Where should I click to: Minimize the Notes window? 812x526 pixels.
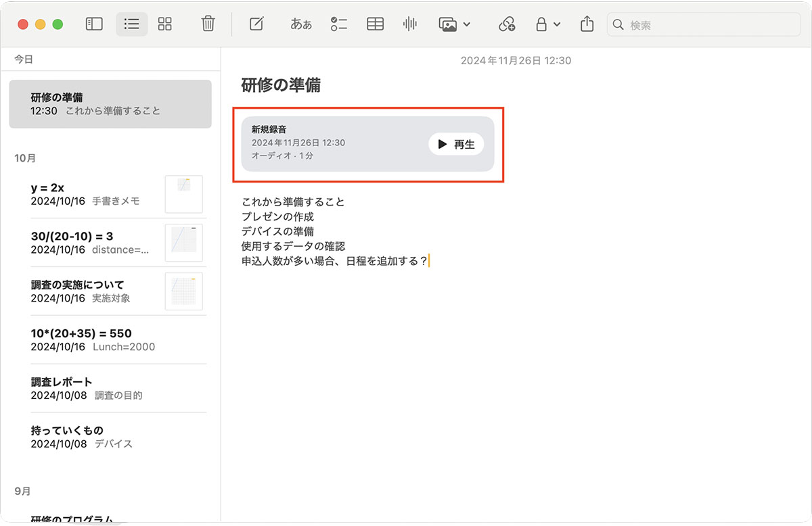click(x=41, y=24)
